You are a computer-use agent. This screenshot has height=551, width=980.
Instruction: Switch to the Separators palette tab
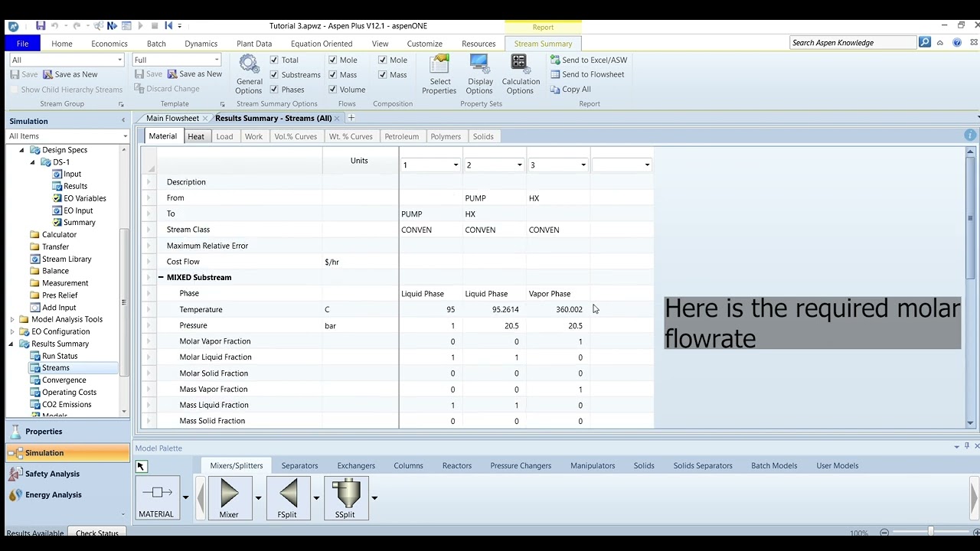point(299,465)
